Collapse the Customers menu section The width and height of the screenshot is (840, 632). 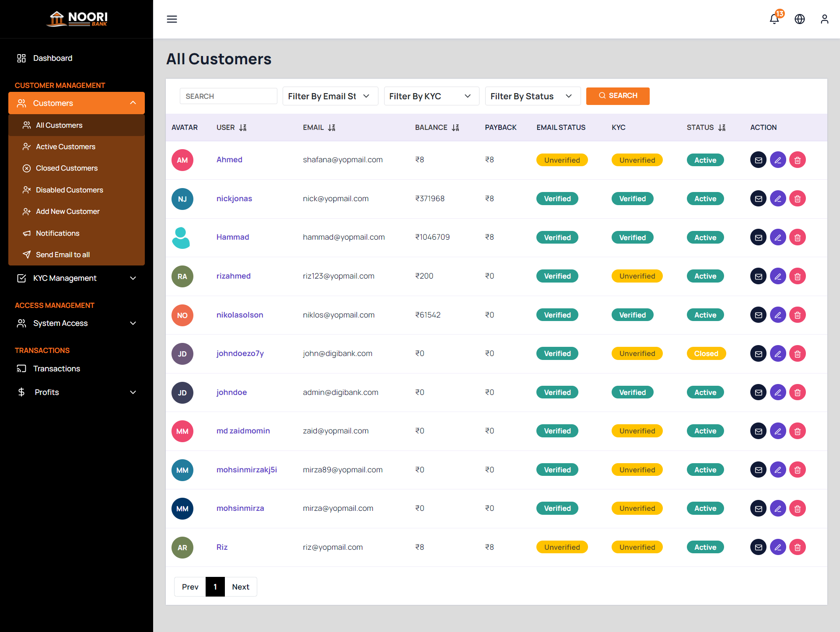point(76,103)
